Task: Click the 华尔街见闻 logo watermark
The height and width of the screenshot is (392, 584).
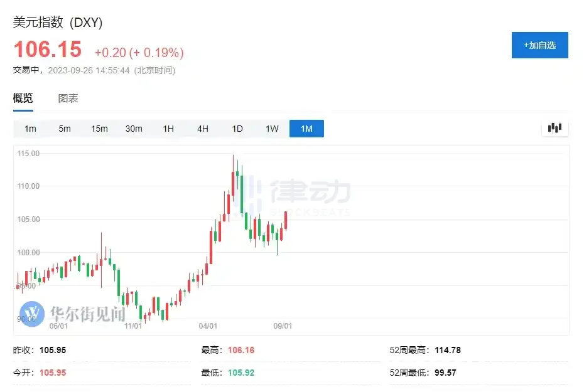Action: 72,312
